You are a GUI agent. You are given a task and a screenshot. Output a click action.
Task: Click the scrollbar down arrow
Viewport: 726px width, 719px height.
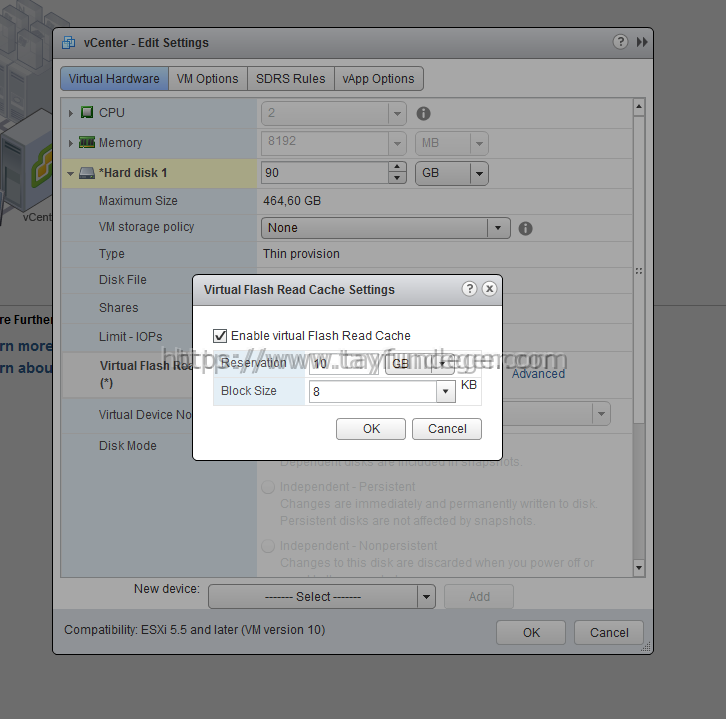point(639,568)
